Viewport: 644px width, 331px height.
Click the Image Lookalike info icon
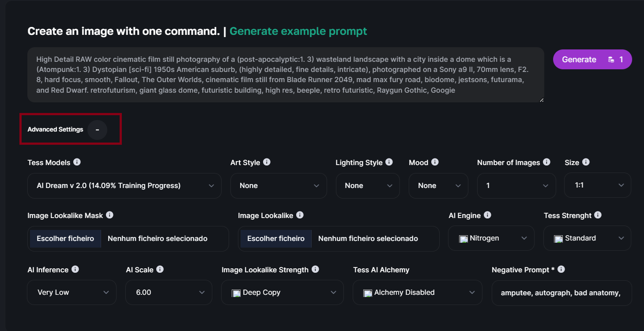coord(300,215)
